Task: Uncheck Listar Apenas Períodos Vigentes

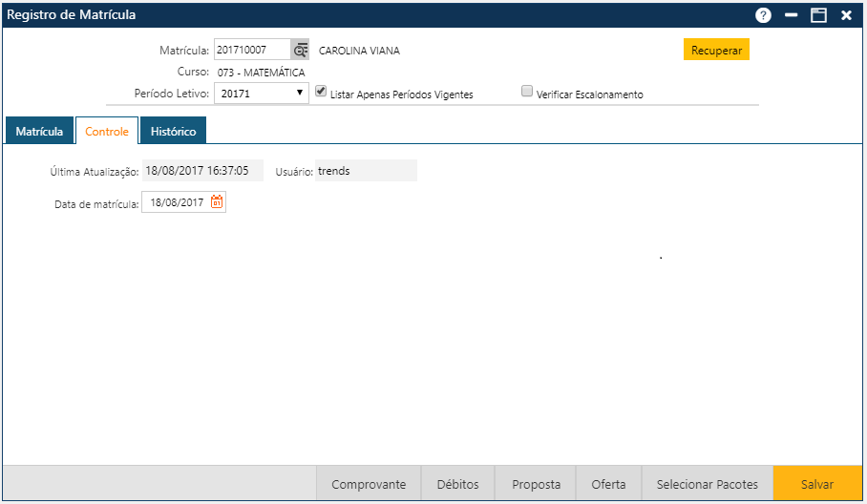Action: click(322, 93)
